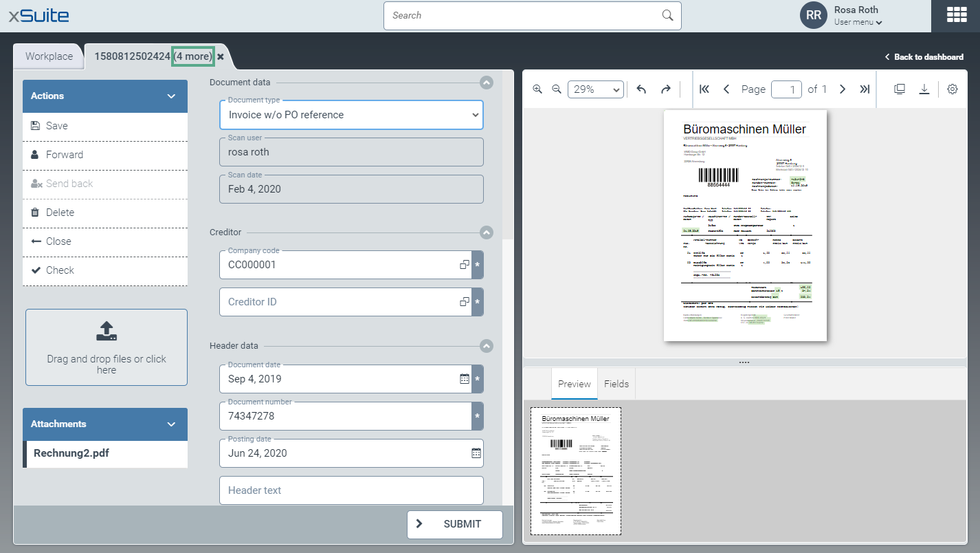Image resolution: width=980 pixels, height=553 pixels.
Task: Open the zoom level dropdown
Action: (x=595, y=89)
